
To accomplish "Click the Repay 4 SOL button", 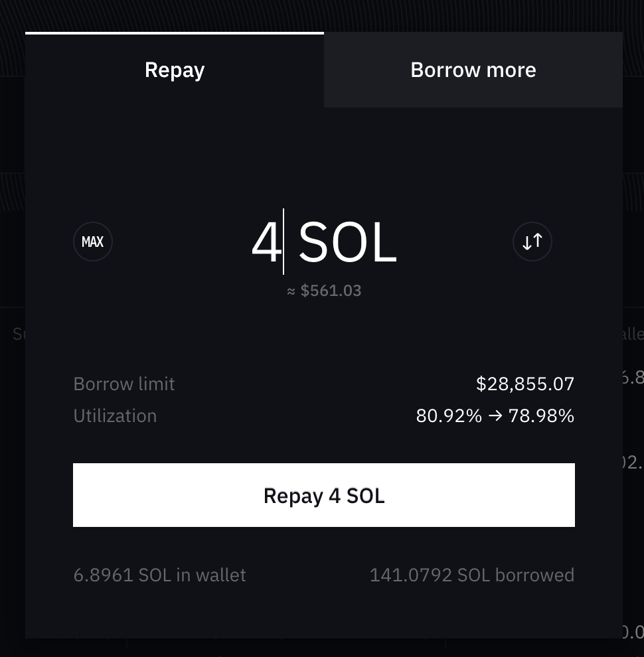I will click(324, 495).
